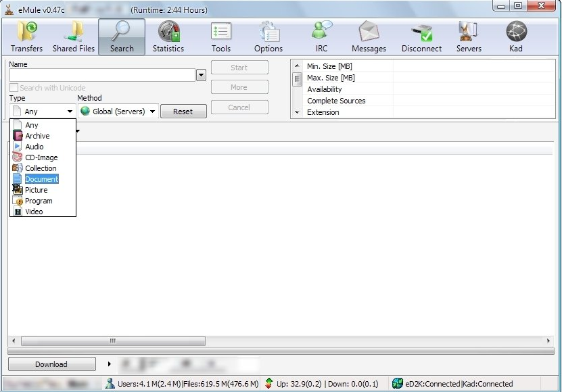Screen dimensions: 562x392
Task: Click the Up/Down speed status text
Action: [x=327, y=384]
